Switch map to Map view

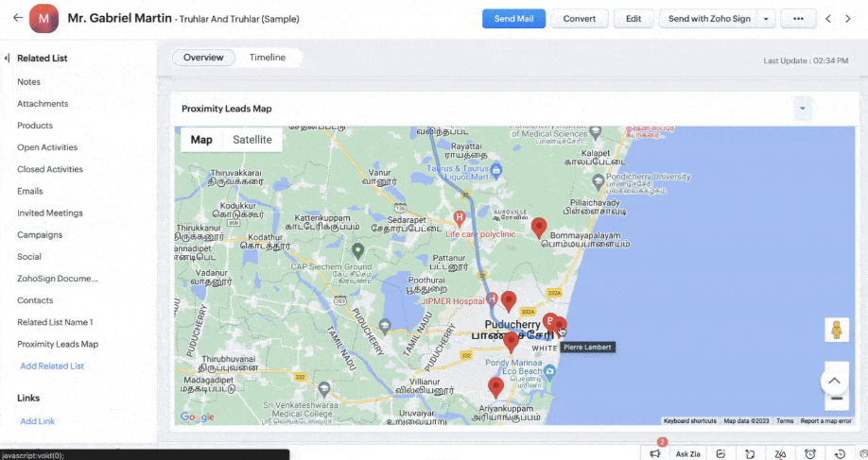click(x=201, y=140)
